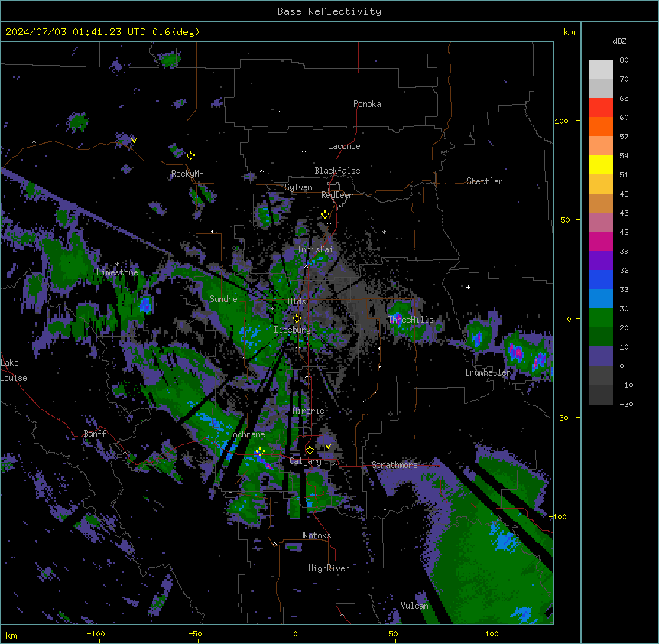Pick the slate purple 10-0 dBZ legend swatch
This screenshot has height=644, width=659.
pyautogui.click(x=601, y=356)
